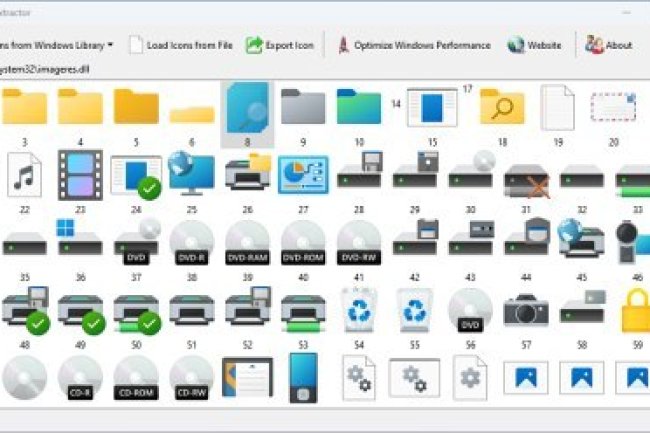Select the film strip video icon 23
Image resolution: width=650 pixels, height=433 pixels.
point(80,176)
